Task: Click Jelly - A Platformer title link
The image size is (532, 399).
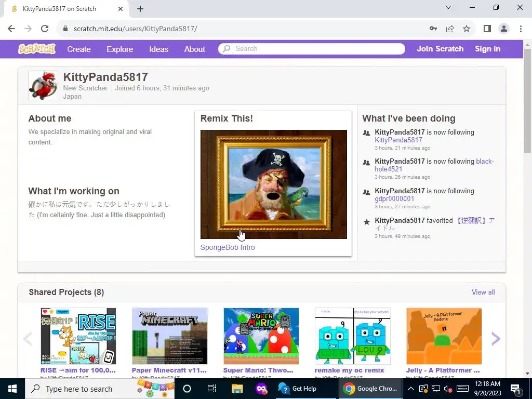Action: click(443, 370)
